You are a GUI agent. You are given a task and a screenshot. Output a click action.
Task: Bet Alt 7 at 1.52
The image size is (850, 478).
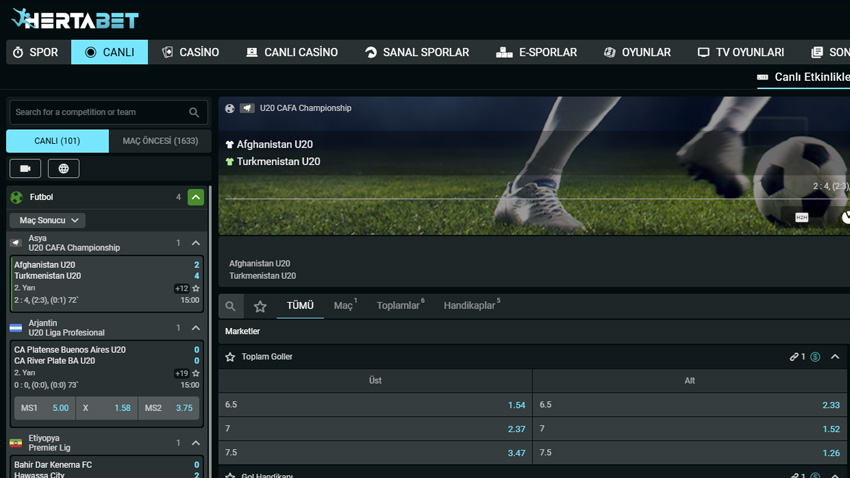point(690,429)
